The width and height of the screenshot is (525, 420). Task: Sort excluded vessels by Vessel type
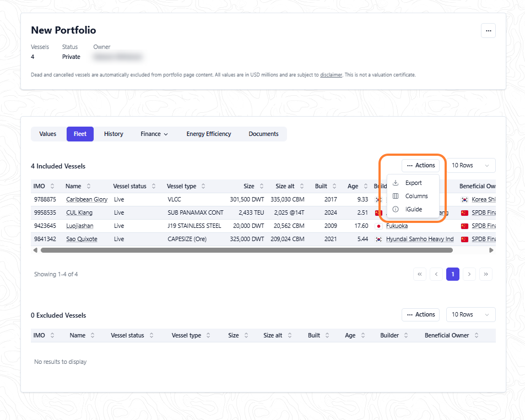(x=208, y=335)
